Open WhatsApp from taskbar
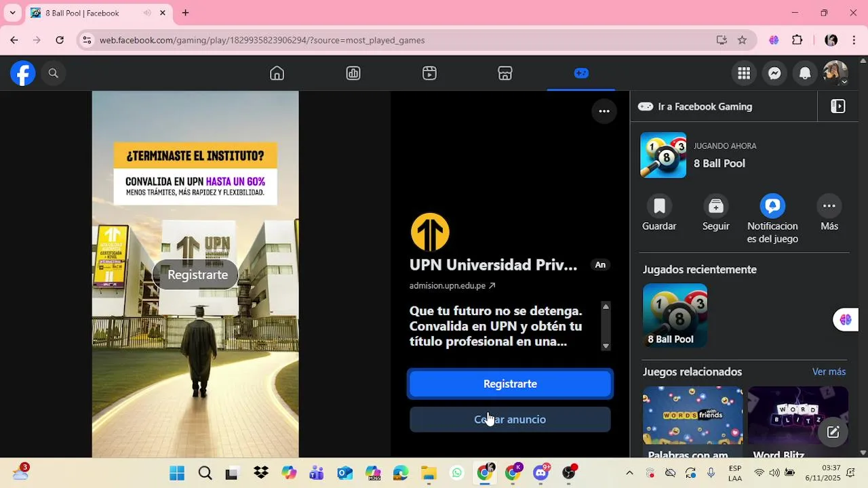868x488 pixels. click(x=457, y=473)
